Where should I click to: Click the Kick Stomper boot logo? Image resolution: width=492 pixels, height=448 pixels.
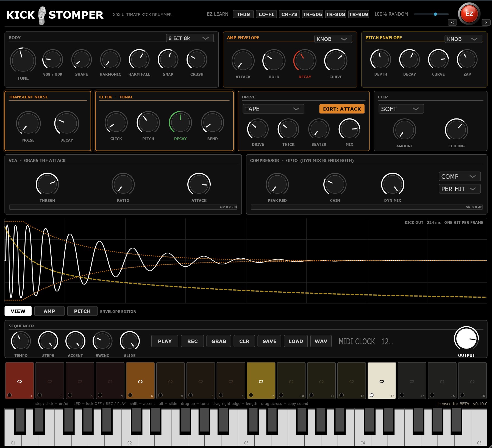pos(42,16)
